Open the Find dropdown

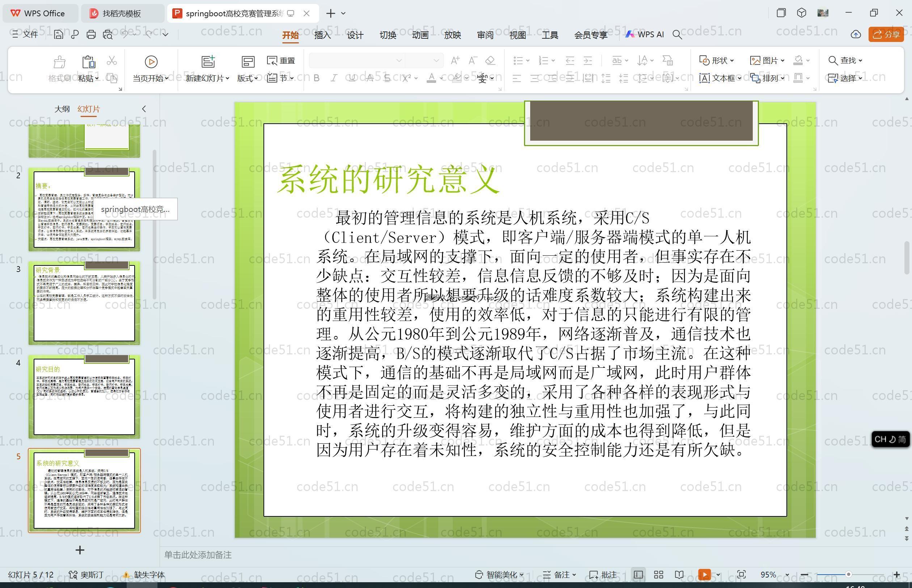pos(845,60)
